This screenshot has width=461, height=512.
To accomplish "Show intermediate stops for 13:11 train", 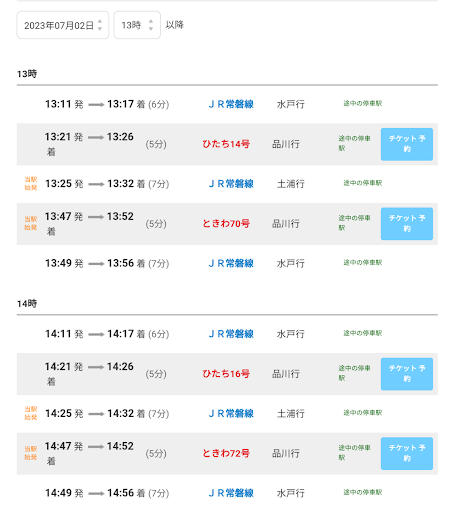I will point(363,103).
